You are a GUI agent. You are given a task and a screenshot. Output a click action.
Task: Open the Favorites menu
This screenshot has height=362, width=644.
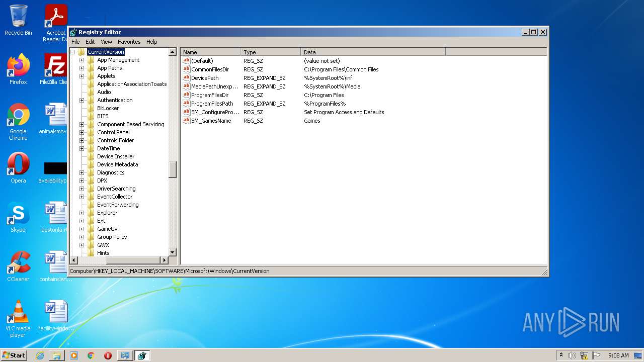[129, 42]
